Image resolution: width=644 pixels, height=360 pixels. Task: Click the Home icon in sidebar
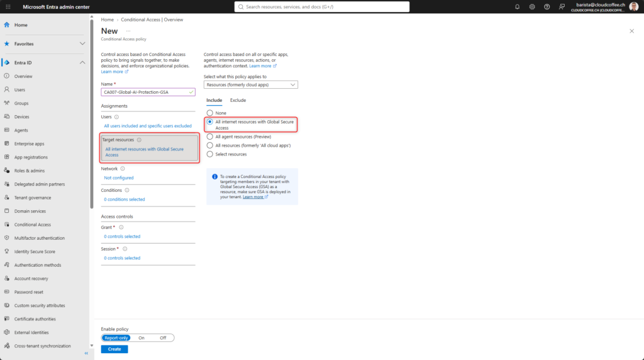(x=6, y=25)
